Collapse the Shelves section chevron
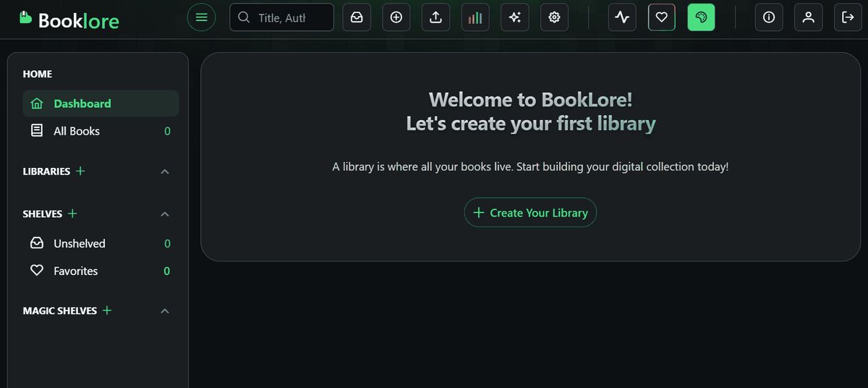This screenshot has height=388, width=868. (x=165, y=214)
